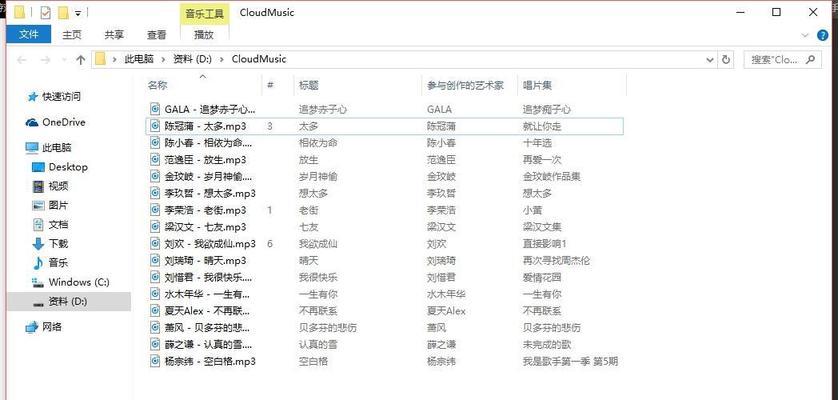Screen dimensions: 838x400
Task: Click 资料 (D:) in the address path
Action: click(x=192, y=59)
